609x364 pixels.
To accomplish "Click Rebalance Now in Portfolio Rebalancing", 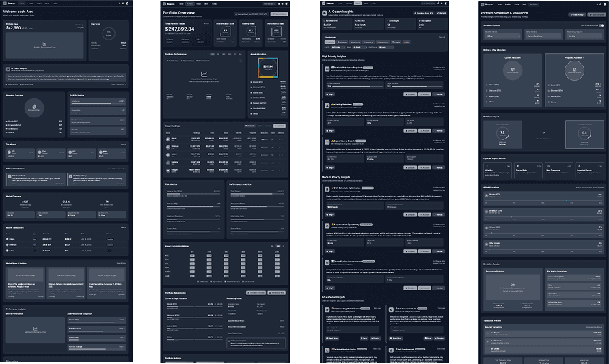I will coord(277,292).
